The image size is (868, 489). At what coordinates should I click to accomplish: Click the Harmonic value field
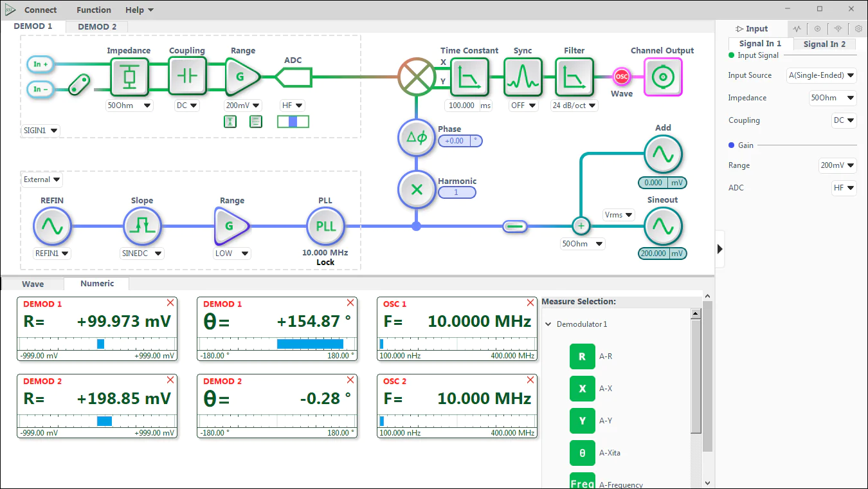457,192
